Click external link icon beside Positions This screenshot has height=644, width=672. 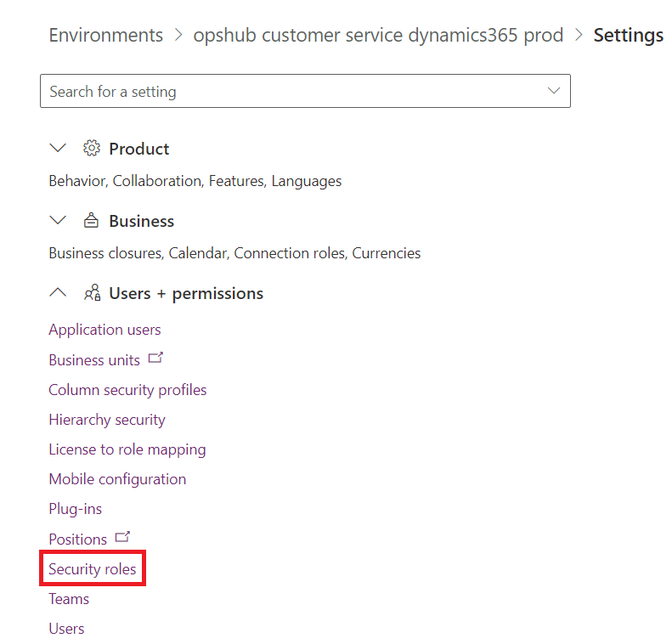[x=122, y=537]
